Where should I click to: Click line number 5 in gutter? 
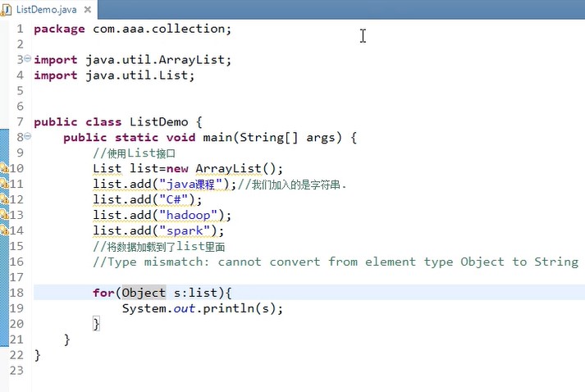[x=20, y=91]
